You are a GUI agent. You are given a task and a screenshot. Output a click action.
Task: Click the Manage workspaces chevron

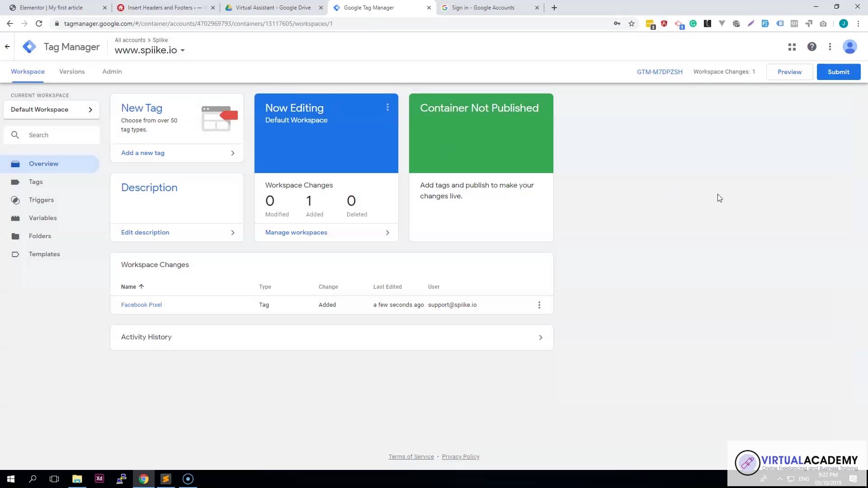click(387, 233)
